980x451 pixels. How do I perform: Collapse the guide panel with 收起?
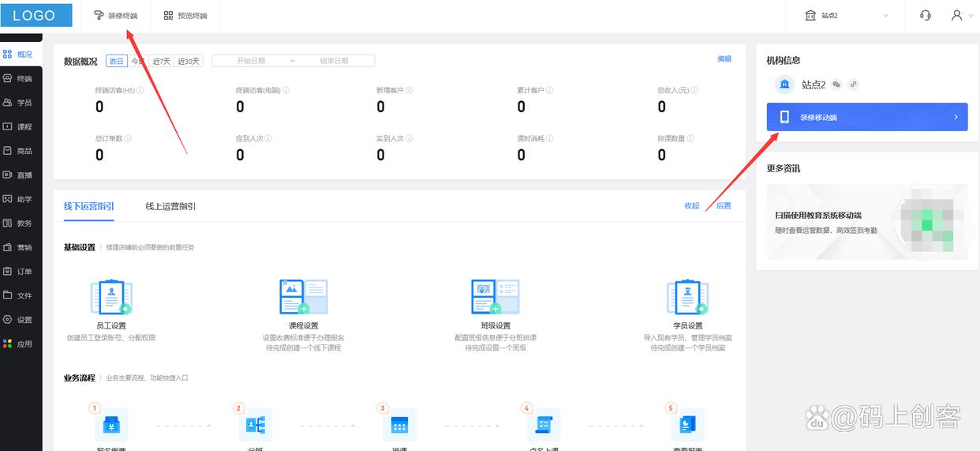[x=692, y=205]
